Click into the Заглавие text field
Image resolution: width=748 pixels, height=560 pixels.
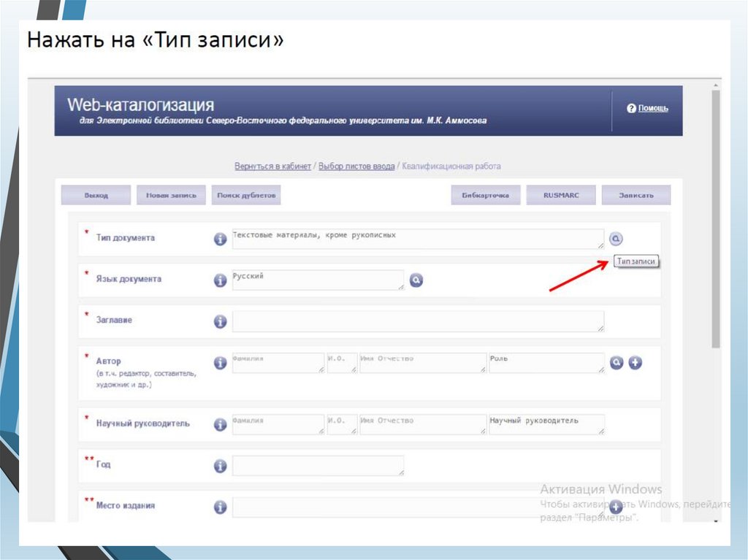[x=418, y=321]
